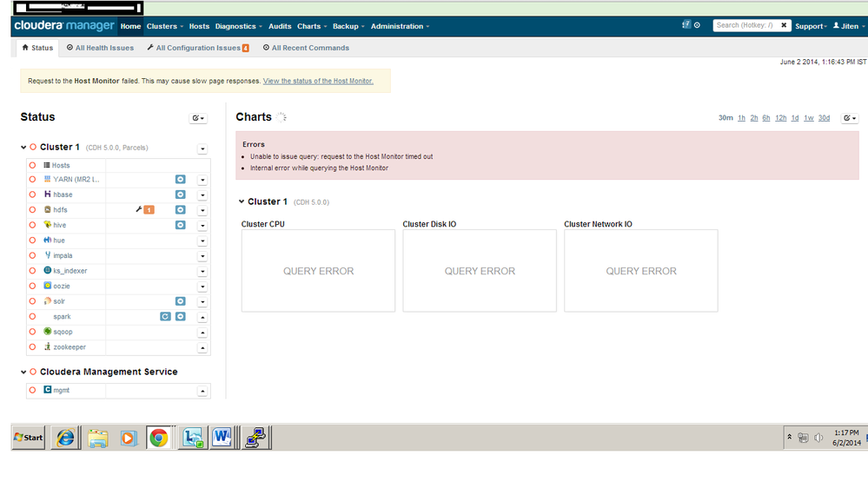Viewport: 868px width, 488px height.
Task: Open the Backup menu
Action: [x=348, y=26]
